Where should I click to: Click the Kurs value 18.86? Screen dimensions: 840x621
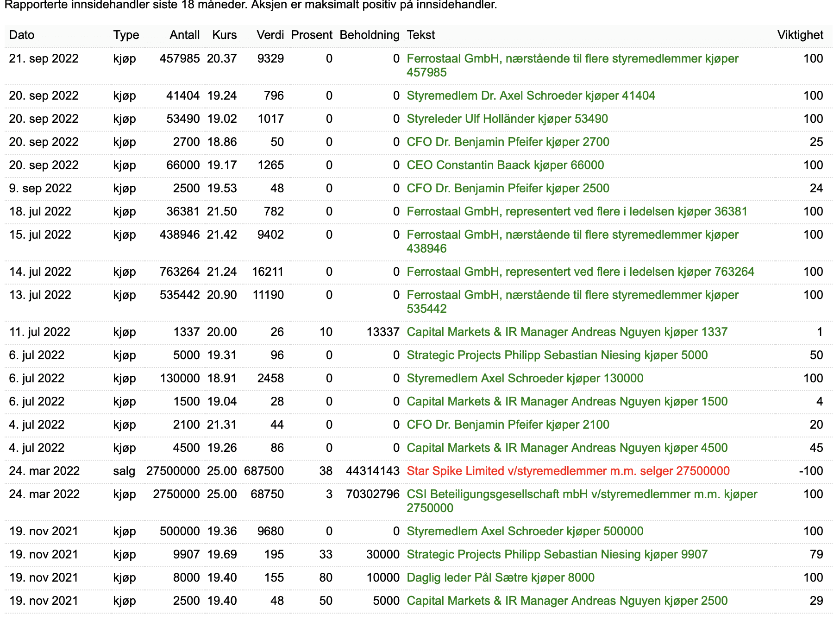click(222, 142)
